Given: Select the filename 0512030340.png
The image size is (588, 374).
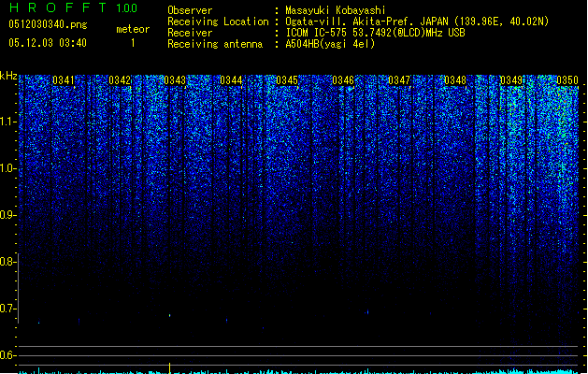Looking at the screenshot, I should pyautogui.click(x=48, y=24).
